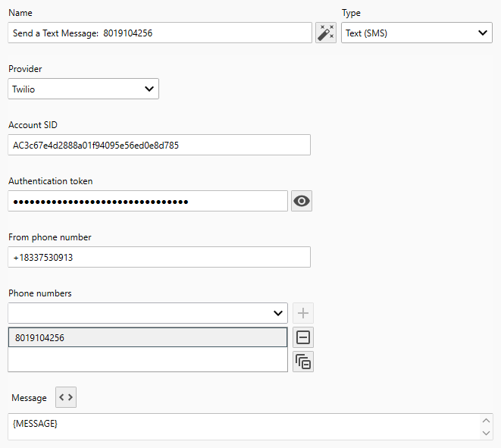Click the Message box scroll down arrow
The image size is (501, 448).
tap(486, 433)
